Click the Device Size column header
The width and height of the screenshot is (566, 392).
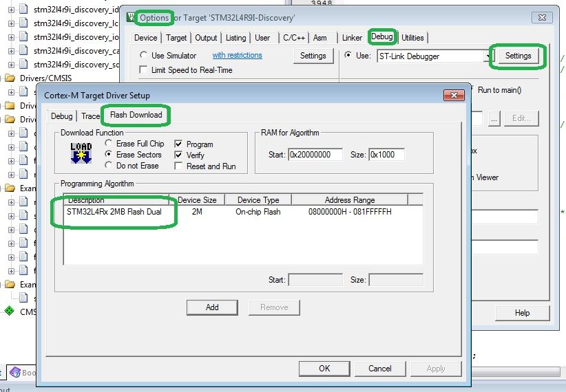point(197,200)
